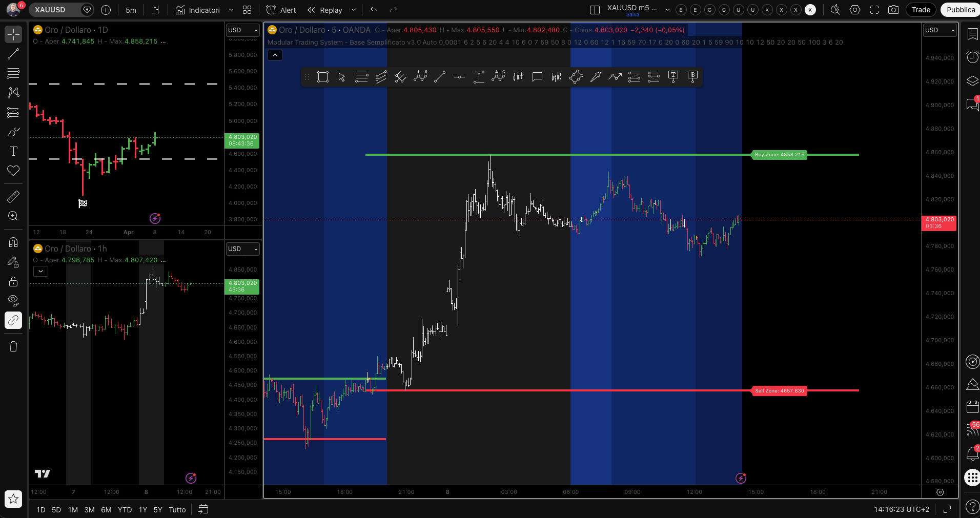Open the Alert creation dialog
This screenshot has height=518, width=980.
pyautogui.click(x=281, y=10)
